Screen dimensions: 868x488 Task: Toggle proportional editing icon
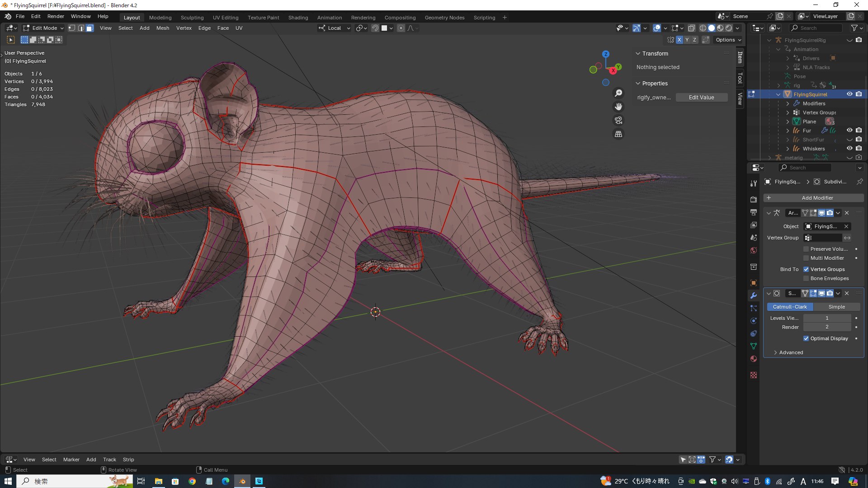click(x=401, y=28)
